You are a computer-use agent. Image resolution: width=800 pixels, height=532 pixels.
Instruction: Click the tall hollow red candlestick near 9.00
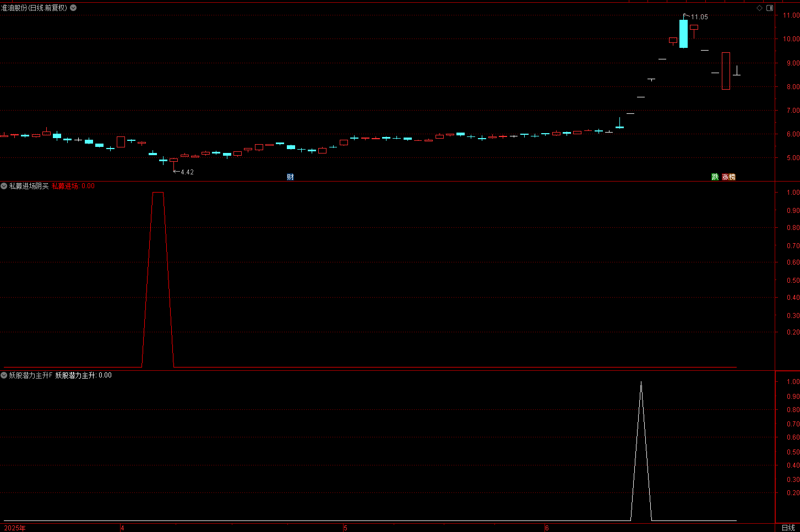tap(726, 71)
